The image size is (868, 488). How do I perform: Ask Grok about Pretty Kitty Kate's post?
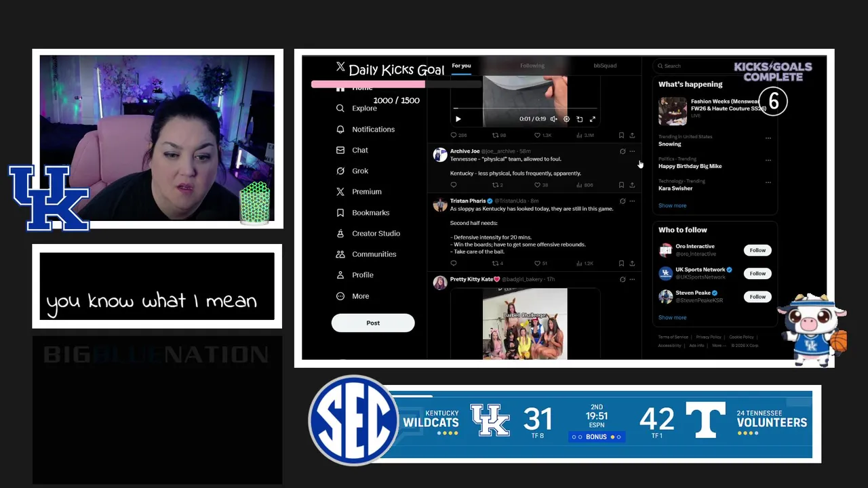pyautogui.click(x=623, y=279)
